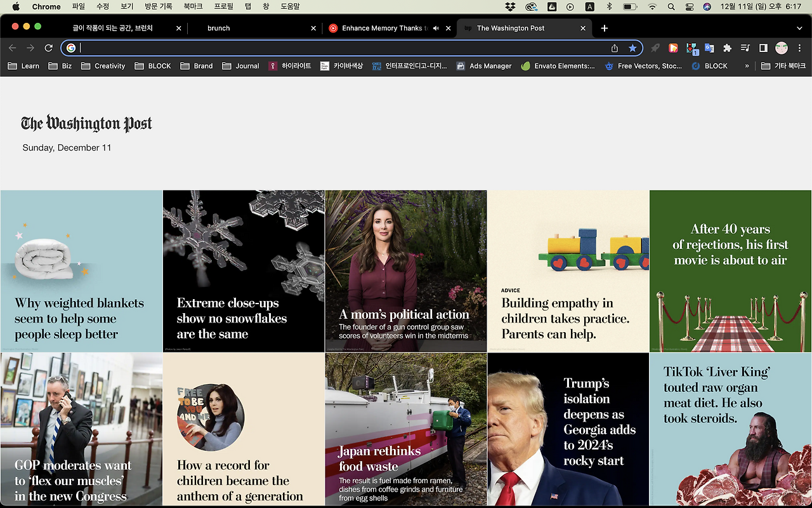Click the share icon in the address bar

tap(615, 48)
